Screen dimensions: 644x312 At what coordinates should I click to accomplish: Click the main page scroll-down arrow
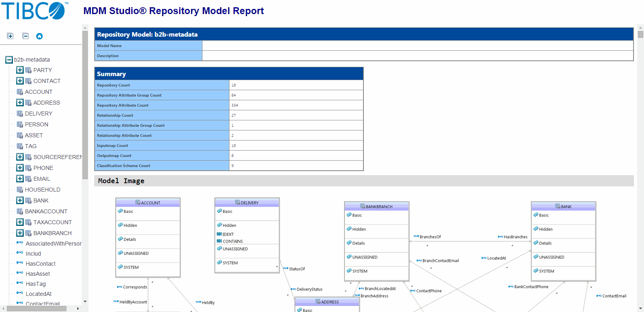tap(640, 308)
